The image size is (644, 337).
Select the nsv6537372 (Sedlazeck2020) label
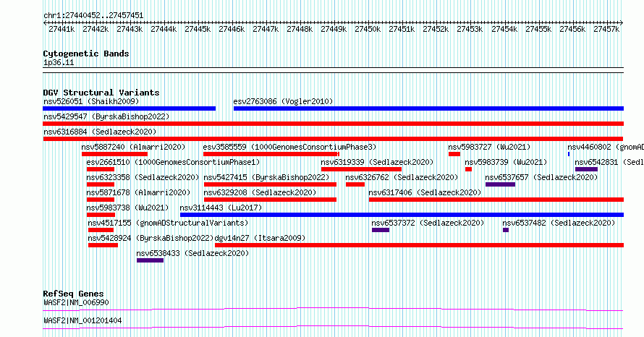tap(428, 223)
